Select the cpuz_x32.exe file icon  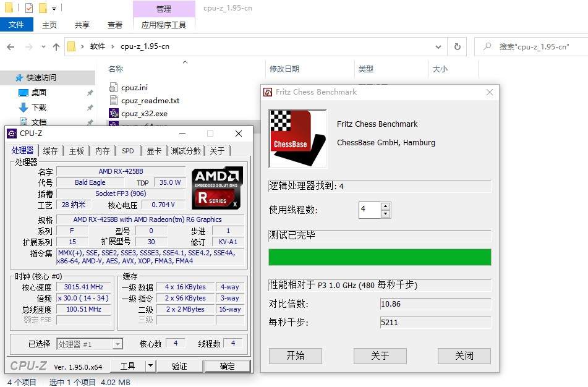point(114,114)
